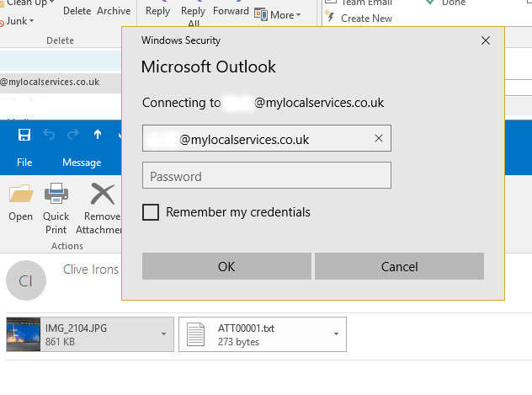Click the save icon in the message window toolbar
The image size is (532, 395).
pos(24,135)
